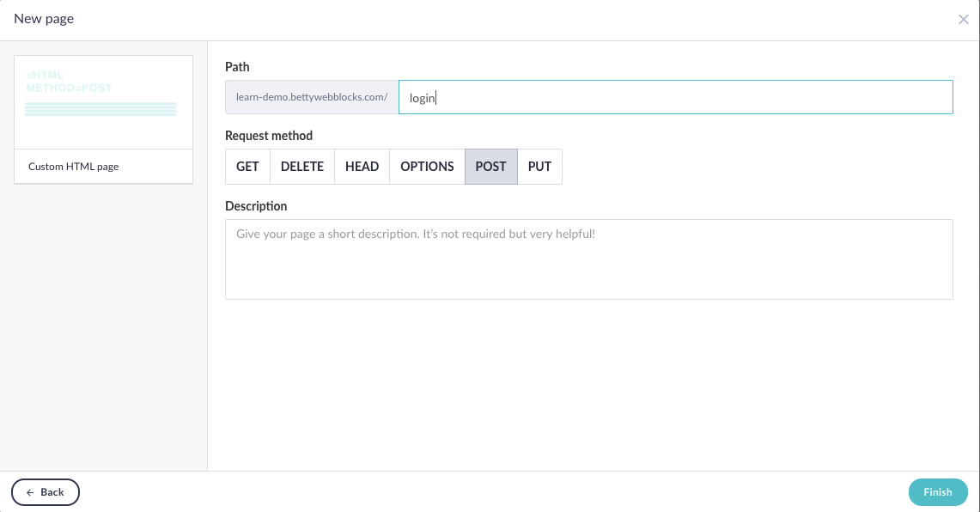The height and width of the screenshot is (512, 980).
Task: Click the learn-demo.bettywebblocks.com/ domain prefix
Action: click(310, 97)
